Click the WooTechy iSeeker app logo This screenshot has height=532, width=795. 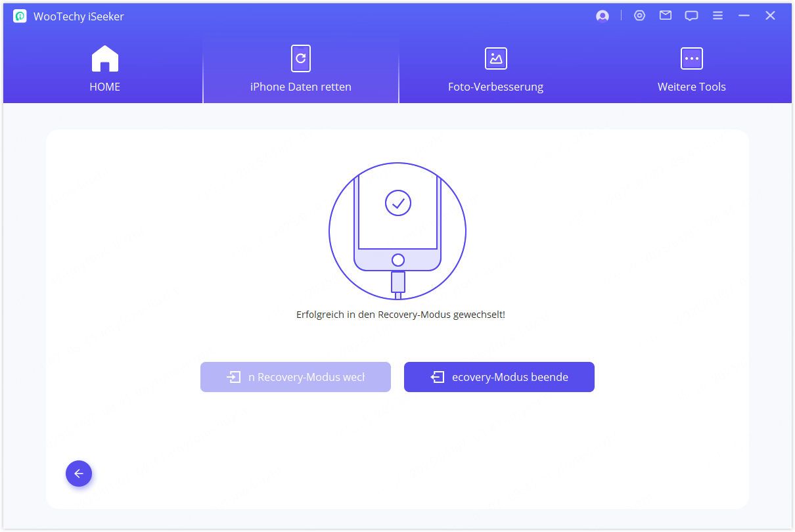20,16
